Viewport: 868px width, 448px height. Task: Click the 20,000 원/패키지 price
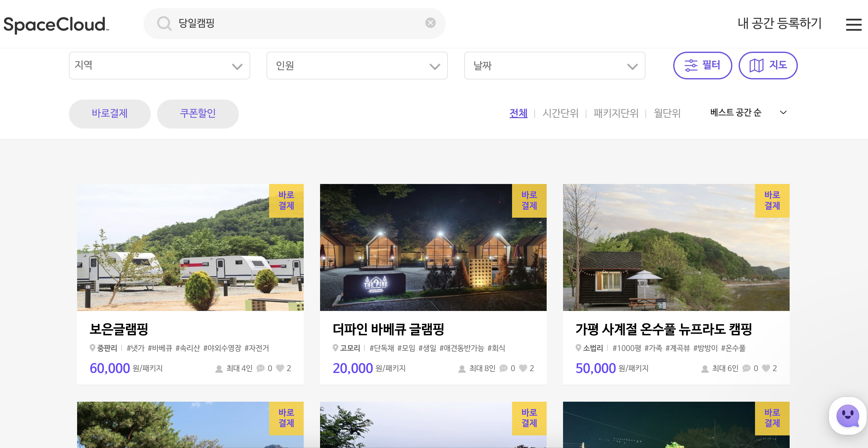pos(369,368)
